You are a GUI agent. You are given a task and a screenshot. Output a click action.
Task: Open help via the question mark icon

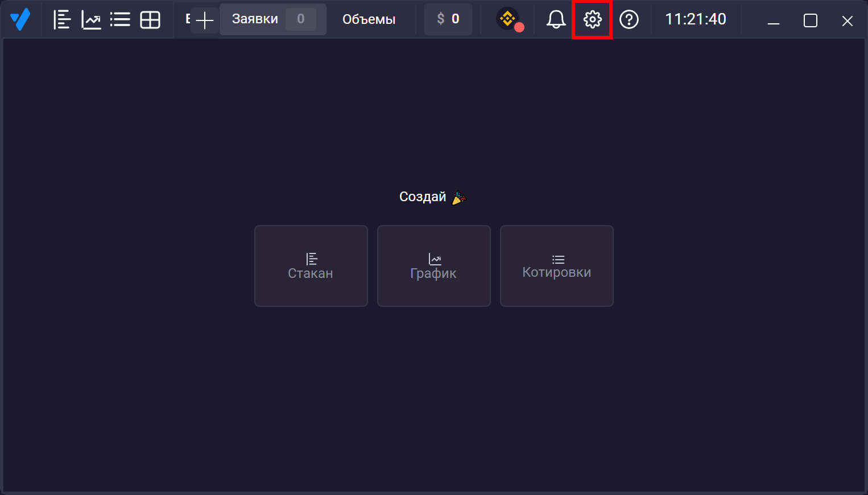pos(629,19)
